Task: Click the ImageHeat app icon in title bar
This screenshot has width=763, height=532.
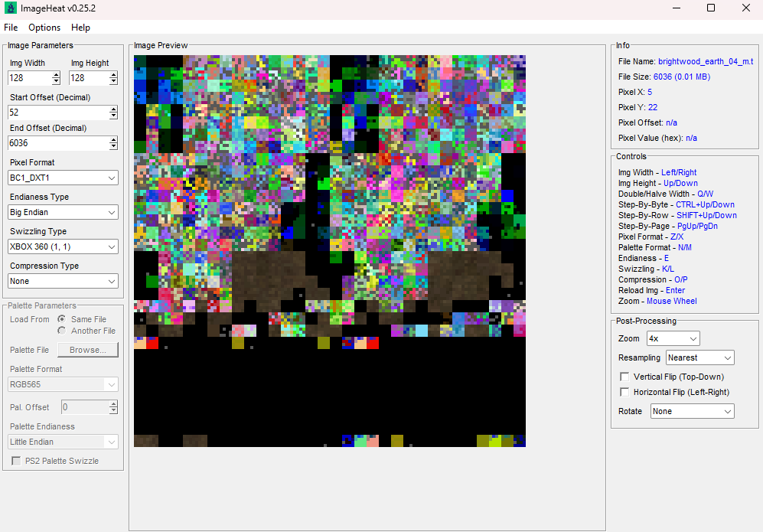Action: coord(11,8)
